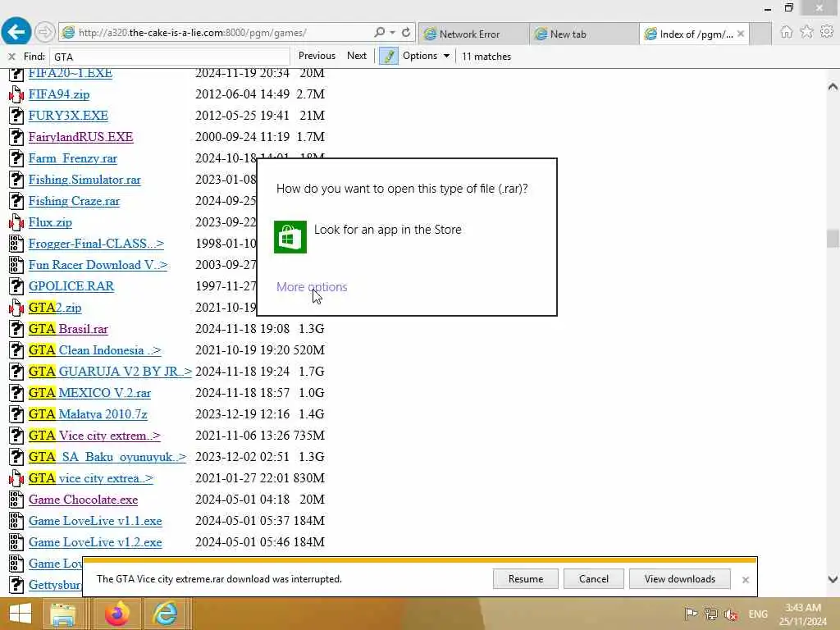Screen dimensions: 840x630
Task: Click the vertical scrollbar thumb
Action: pos(833,239)
